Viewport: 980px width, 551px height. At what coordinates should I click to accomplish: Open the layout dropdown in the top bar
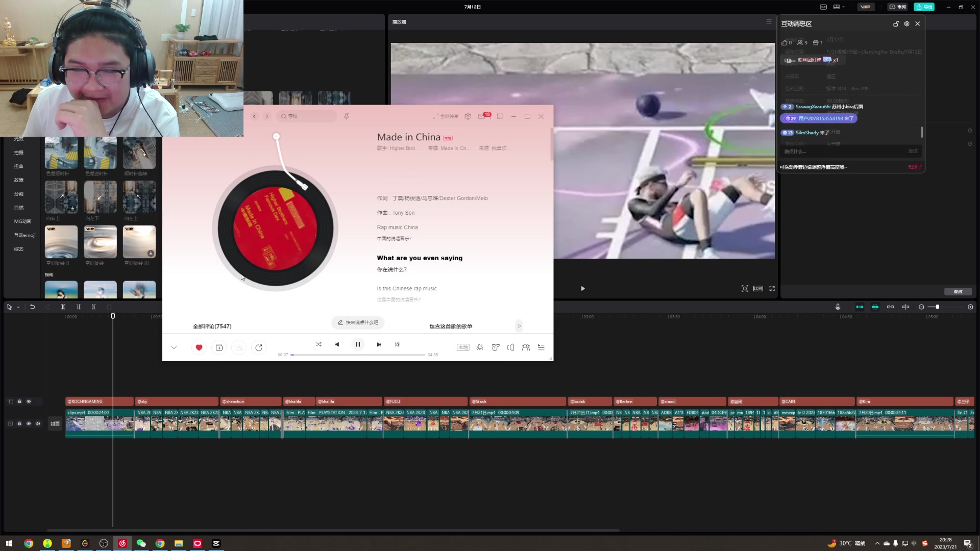coord(839,7)
